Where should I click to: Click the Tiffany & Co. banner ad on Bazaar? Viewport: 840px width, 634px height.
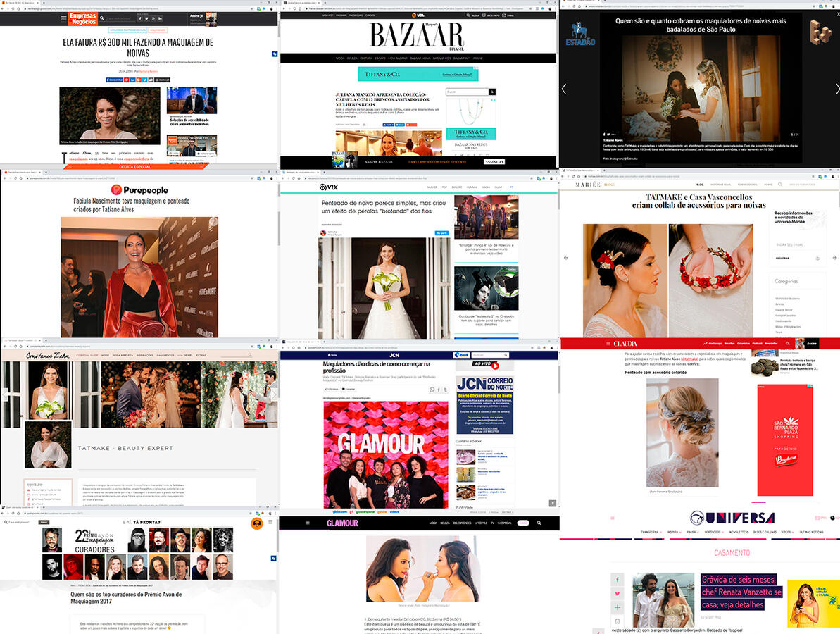coord(418,74)
